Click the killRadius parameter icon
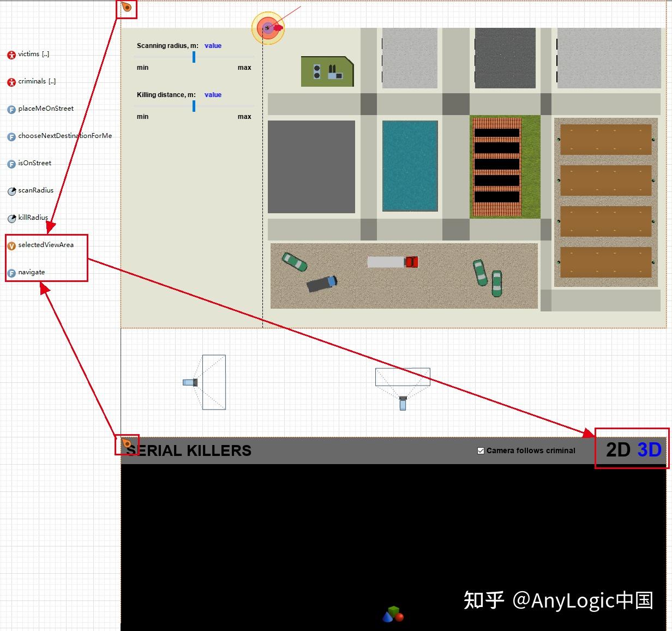Screen dimensions: 672x631 click(x=11, y=218)
